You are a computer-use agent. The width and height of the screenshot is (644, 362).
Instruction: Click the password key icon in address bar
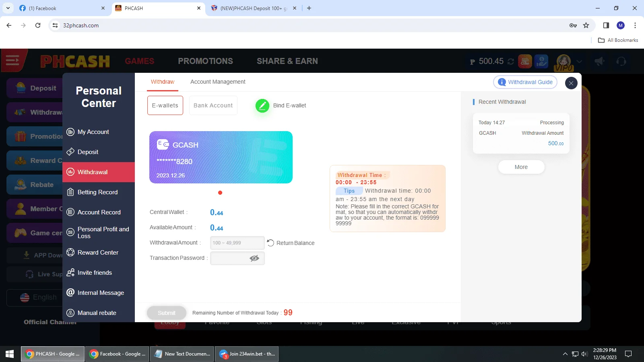573,25
